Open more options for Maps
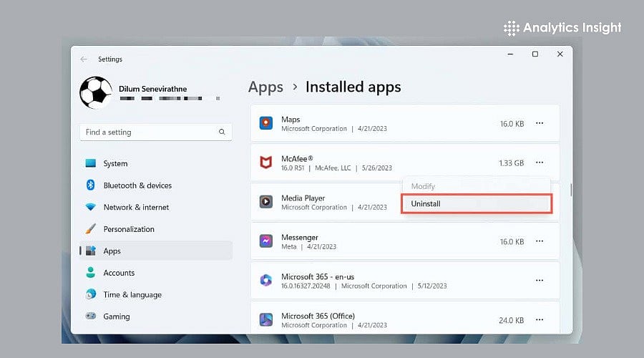Screen dimensions: 644x358 [x=540, y=124]
